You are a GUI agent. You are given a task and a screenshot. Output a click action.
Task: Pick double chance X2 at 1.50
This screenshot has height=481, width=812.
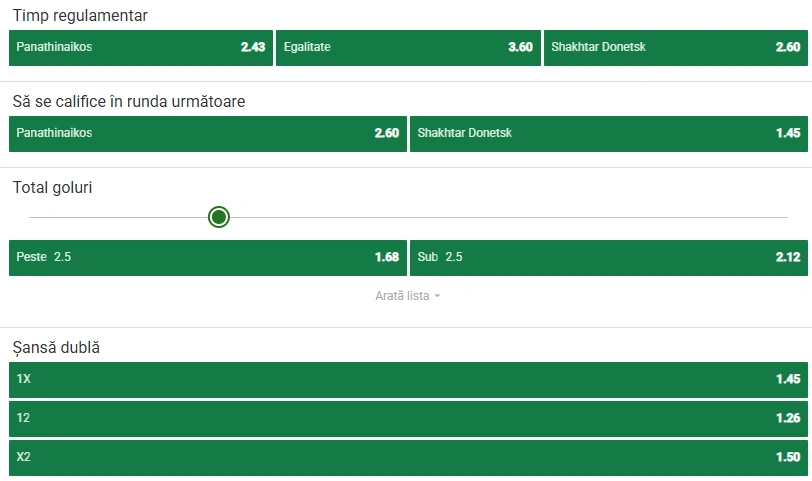[x=408, y=458]
